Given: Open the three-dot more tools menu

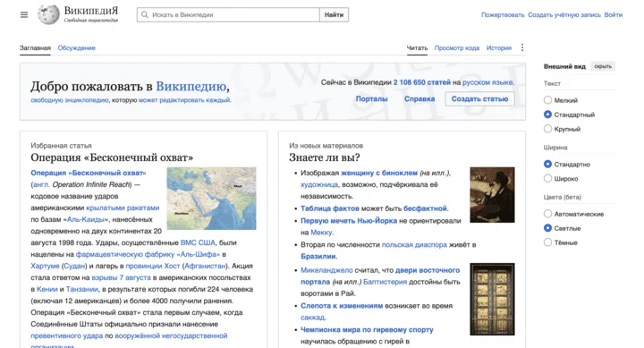Looking at the screenshot, I should coord(522,47).
